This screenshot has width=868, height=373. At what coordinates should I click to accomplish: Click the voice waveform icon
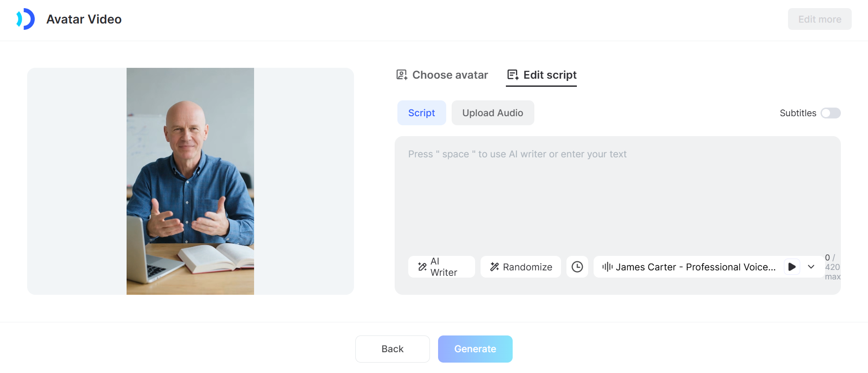tap(607, 267)
